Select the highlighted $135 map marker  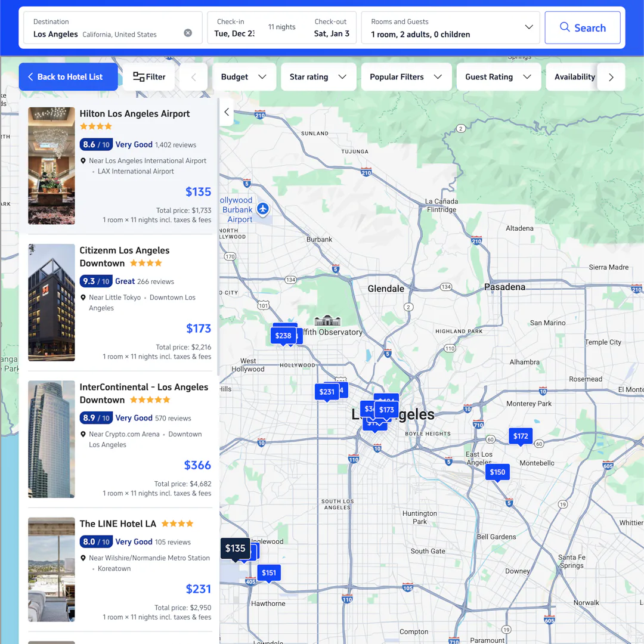(x=236, y=549)
